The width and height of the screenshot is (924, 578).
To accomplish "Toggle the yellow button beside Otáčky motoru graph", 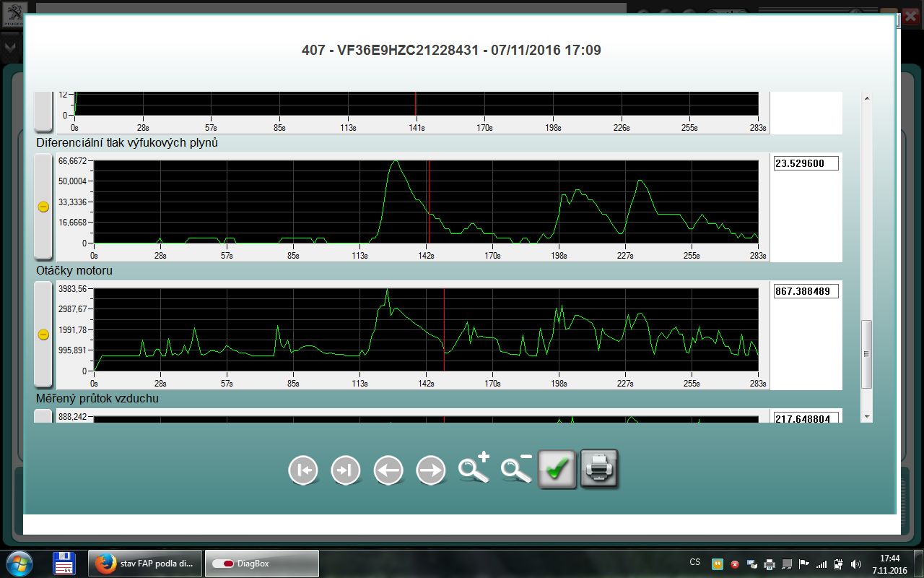I will pyautogui.click(x=43, y=335).
